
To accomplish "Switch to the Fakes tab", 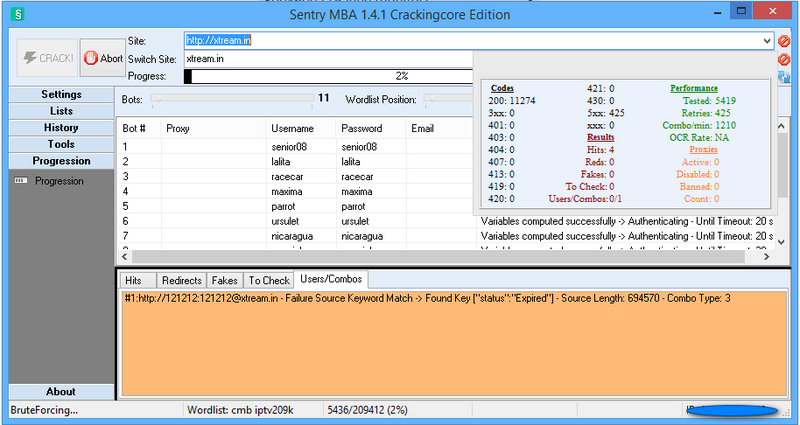I will [224, 281].
